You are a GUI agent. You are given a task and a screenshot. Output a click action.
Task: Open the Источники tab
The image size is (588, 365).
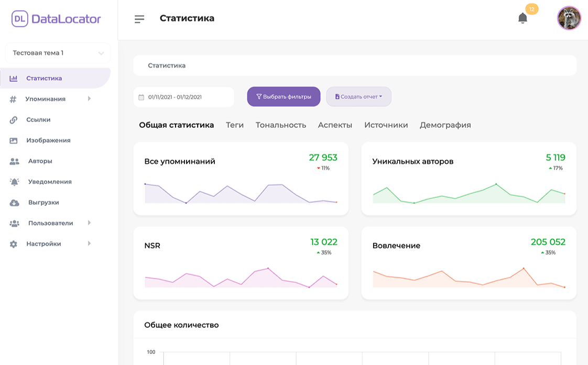coord(386,125)
